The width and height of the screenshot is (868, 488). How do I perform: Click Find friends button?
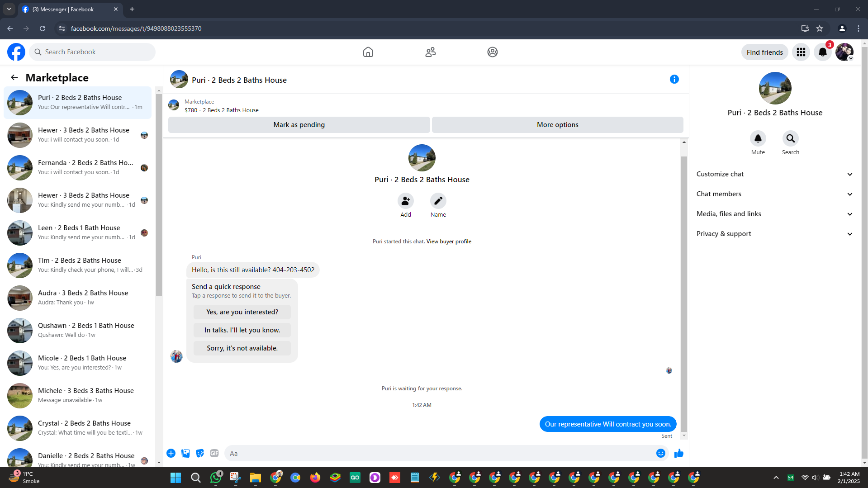[764, 52]
